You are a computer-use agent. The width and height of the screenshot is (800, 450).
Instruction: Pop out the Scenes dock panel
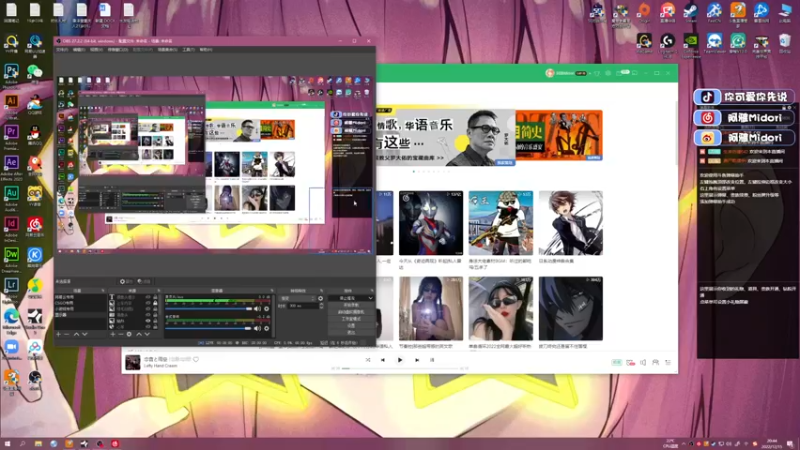click(103, 290)
